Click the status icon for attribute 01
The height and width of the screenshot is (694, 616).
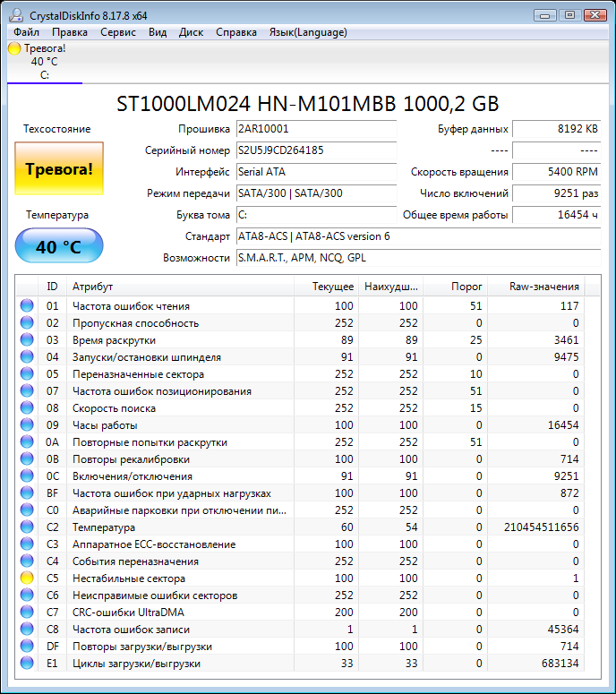tap(27, 305)
